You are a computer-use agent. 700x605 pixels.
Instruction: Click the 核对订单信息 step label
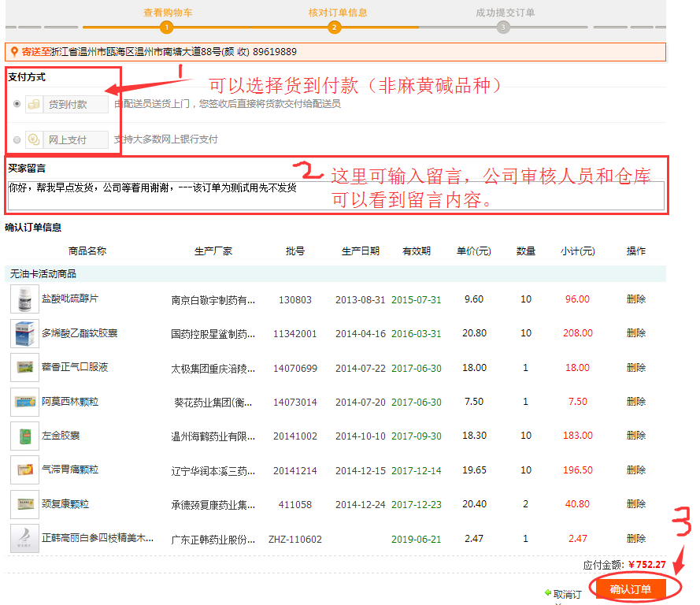click(x=338, y=13)
